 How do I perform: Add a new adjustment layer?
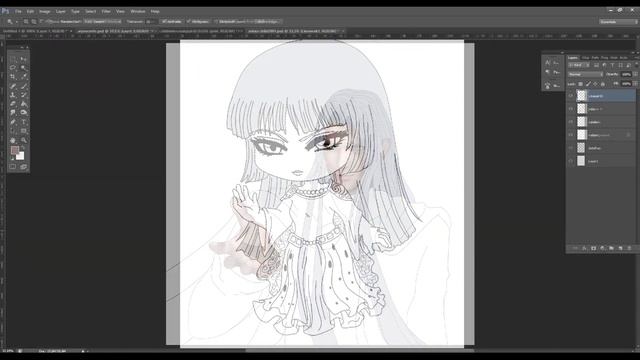click(x=602, y=248)
